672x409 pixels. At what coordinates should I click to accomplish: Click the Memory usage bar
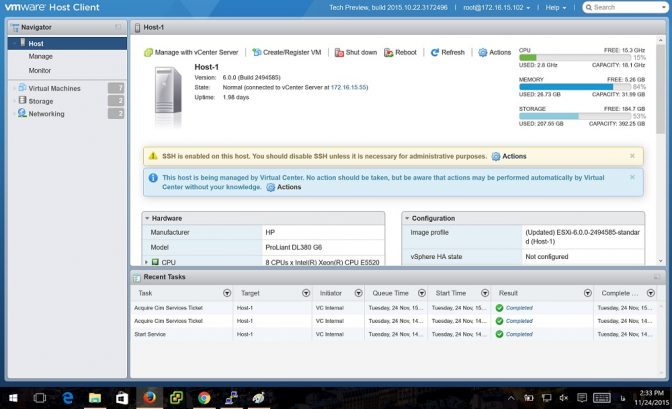575,87
